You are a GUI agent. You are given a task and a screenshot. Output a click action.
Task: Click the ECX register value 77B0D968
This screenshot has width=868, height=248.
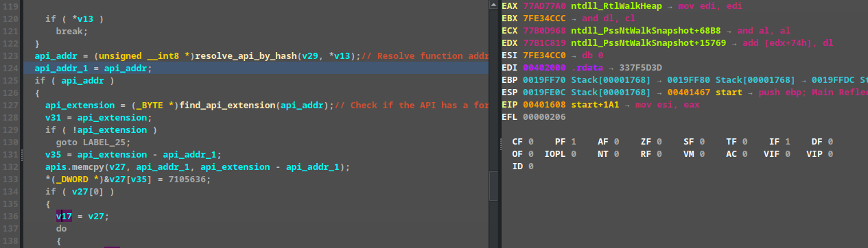click(x=544, y=30)
